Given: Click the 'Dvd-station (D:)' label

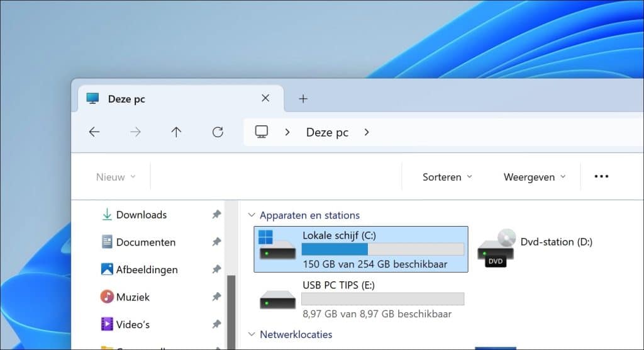Looking at the screenshot, I should pos(557,242).
